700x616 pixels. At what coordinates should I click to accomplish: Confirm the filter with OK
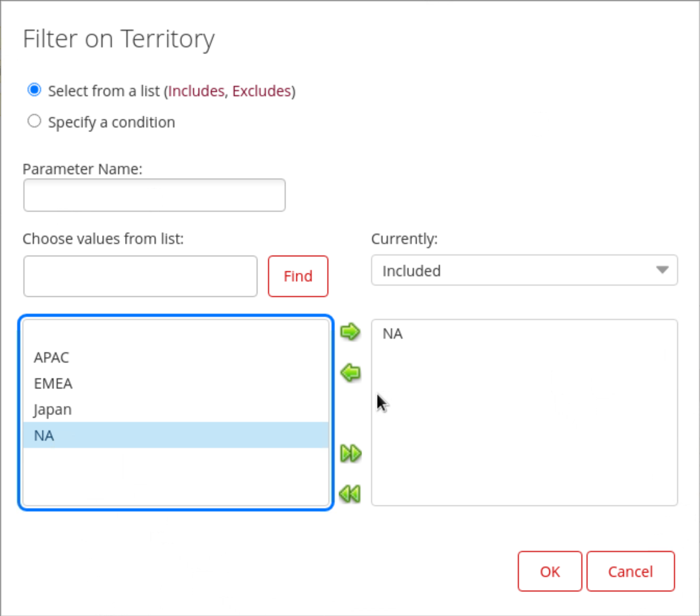point(550,571)
